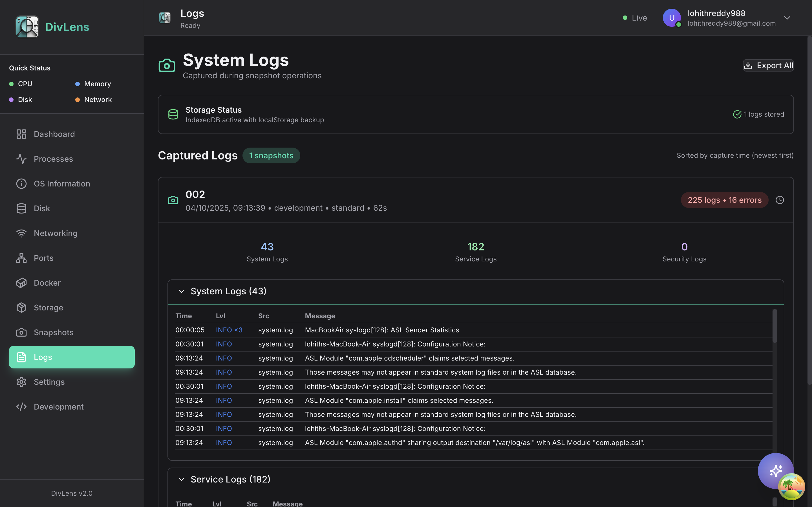Click the clock icon on snapshot 002
Image resolution: width=812 pixels, height=507 pixels.
780,200
